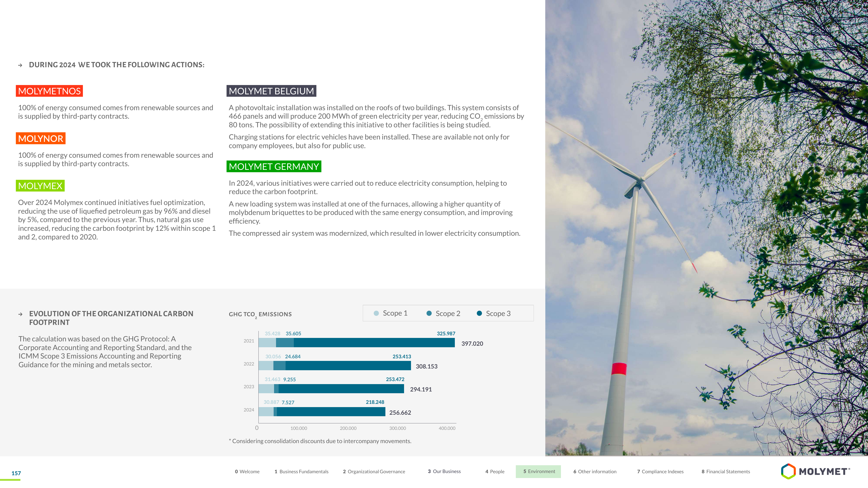
Task: Click the Molymet logo icon
Action: coord(788,471)
